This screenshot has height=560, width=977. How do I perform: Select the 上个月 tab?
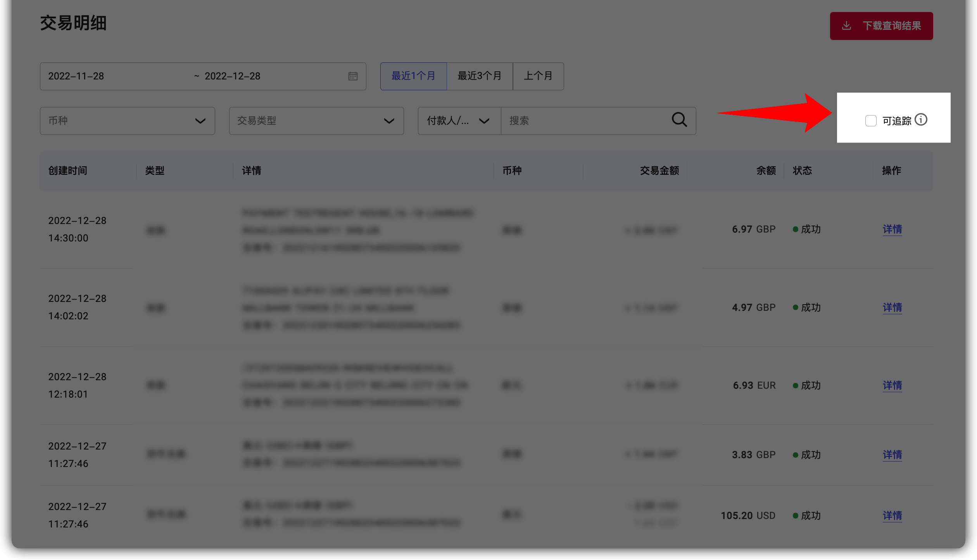click(539, 76)
